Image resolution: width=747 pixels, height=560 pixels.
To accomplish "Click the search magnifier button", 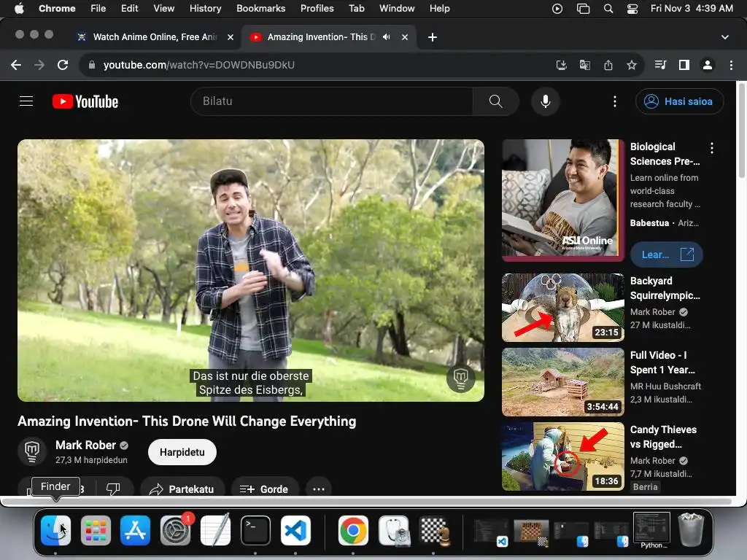I will (495, 101).
